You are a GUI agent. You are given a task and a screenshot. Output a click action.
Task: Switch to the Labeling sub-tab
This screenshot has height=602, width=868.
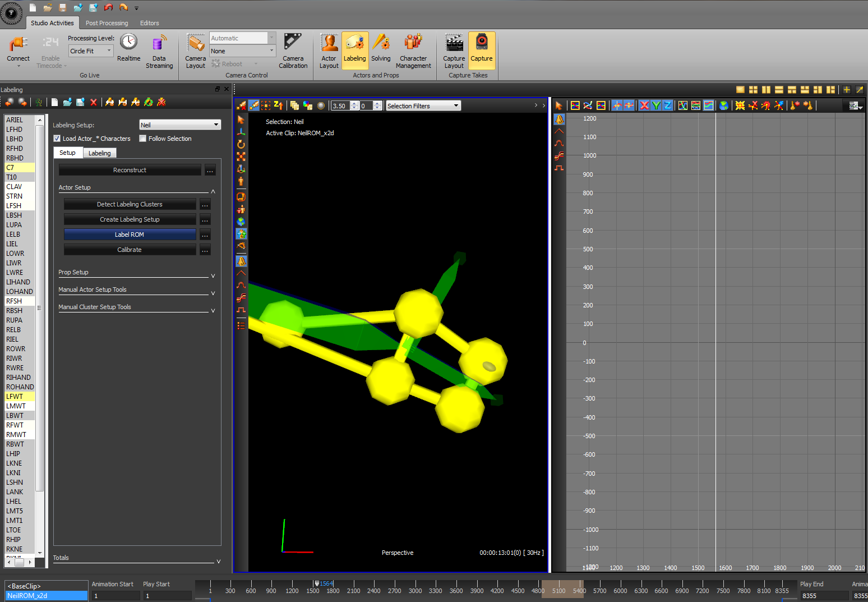pyautogui.click(x=100, y=153)
